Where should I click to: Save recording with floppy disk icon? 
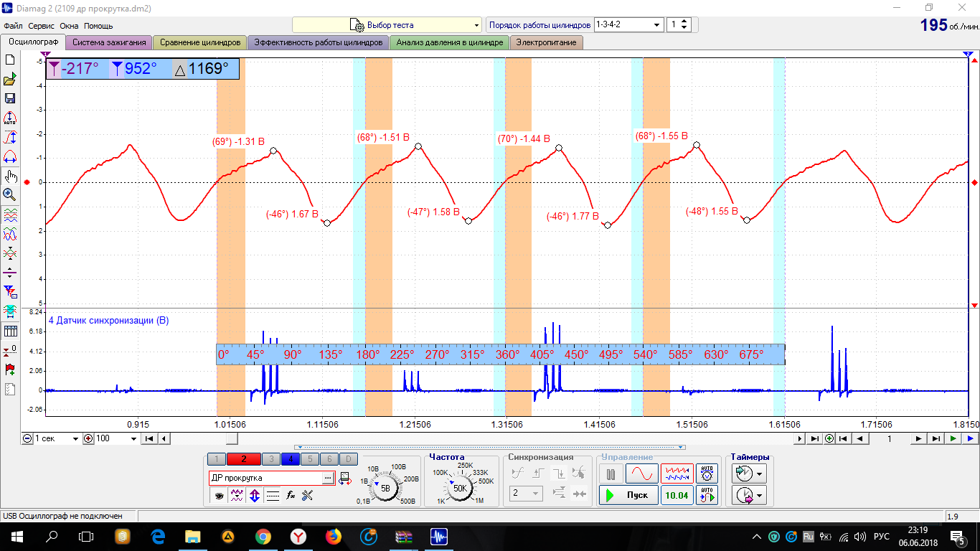pyautogui.click(x=10, y=99)
